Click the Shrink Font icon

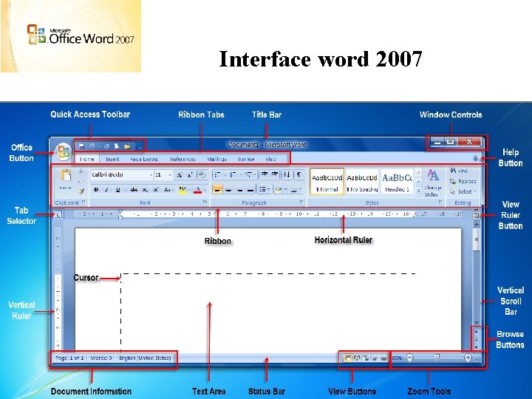tap(191, 175)
